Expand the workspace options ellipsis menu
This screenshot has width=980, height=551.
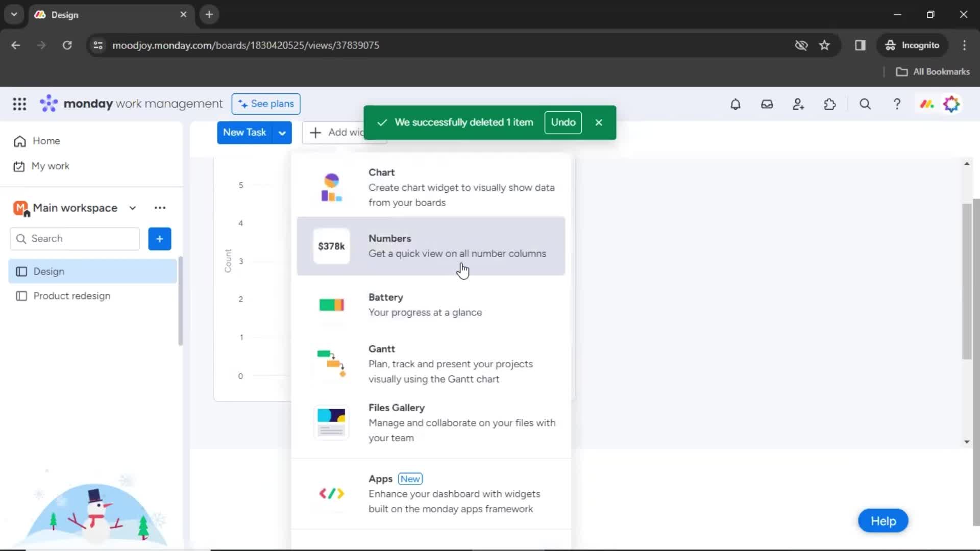click(160, 207)
